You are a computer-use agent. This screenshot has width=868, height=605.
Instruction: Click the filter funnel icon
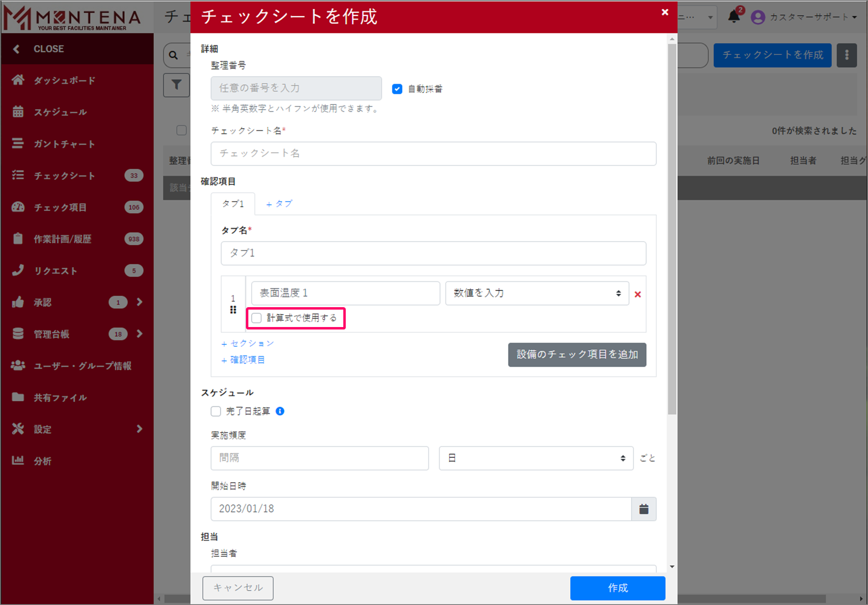click(x=177, y=85)
